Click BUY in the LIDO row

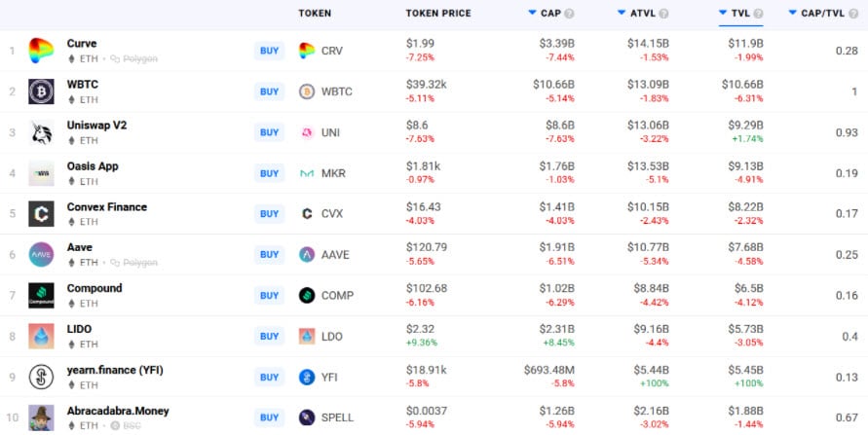pyautogui.click(x=270, y=336)
